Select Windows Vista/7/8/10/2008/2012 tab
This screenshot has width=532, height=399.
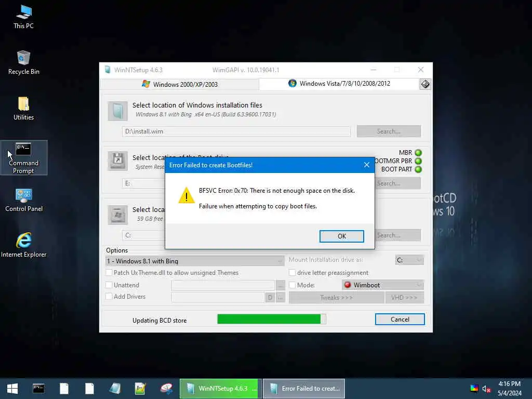(339, 84)
